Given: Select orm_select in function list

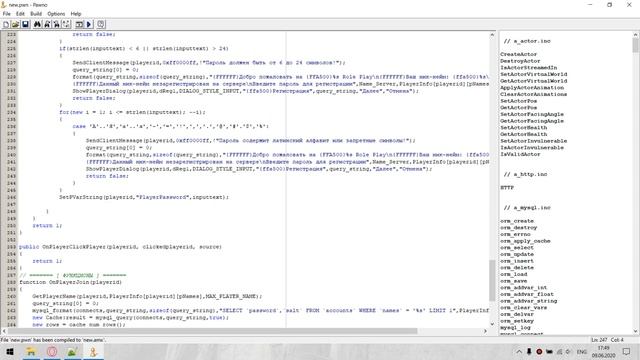Looking at the screenshot, I should click(x=517, y=248).
